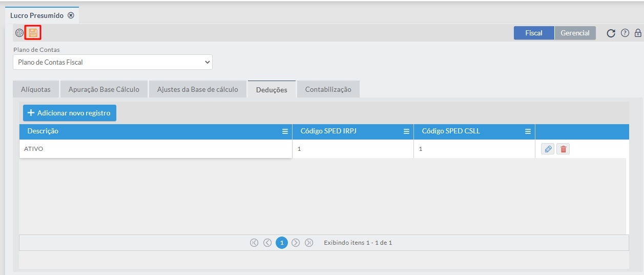Open the Contabilização tab
Image resolution: width=644 pixels, height=275 pixels.
point(328,89)
